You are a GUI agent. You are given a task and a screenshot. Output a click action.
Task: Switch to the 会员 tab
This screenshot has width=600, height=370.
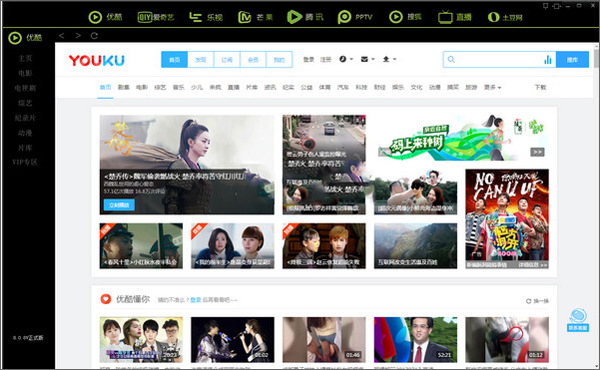253,60
